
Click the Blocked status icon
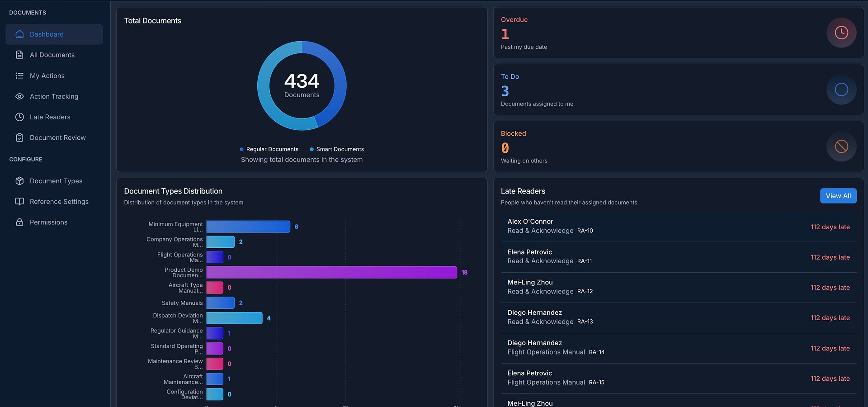click(x=841, y=147)
